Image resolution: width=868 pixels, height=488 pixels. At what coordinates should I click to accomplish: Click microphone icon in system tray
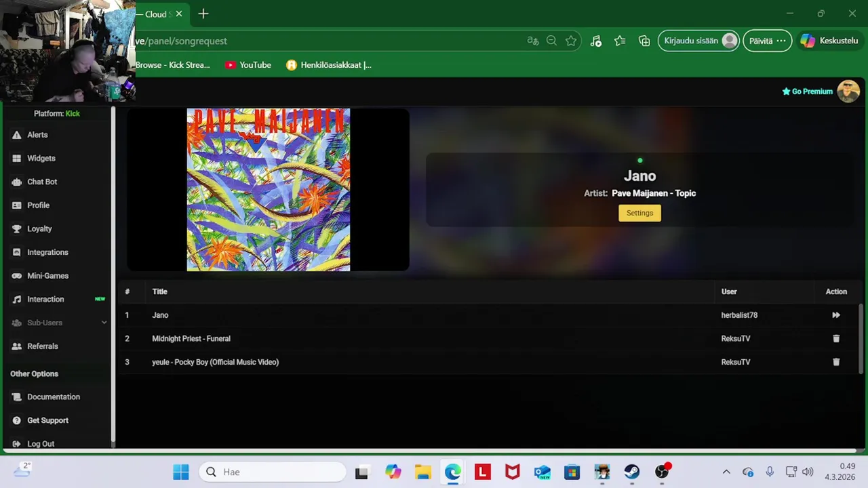770,472
